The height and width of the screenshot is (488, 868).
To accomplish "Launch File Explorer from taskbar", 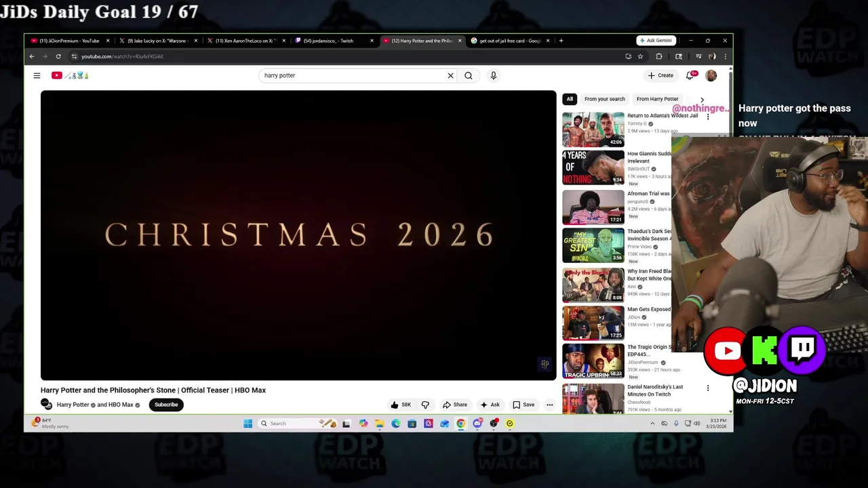I will (379, 424).
